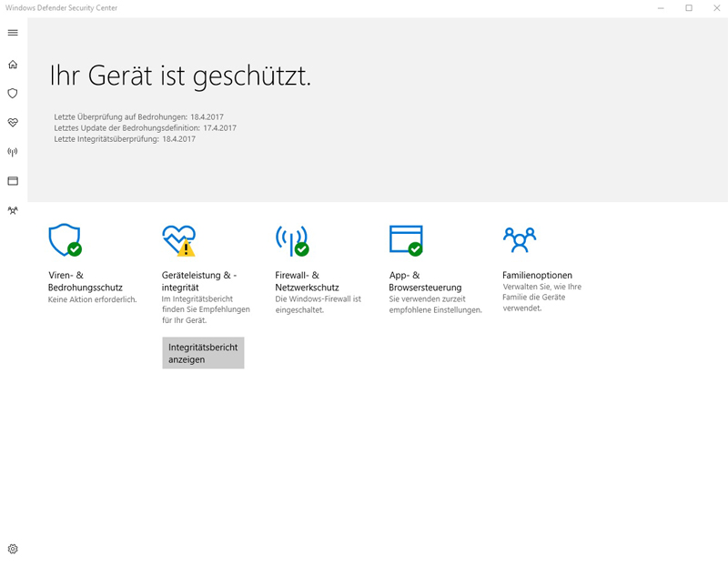Screen dimensions: 728x566
Task: Click large antenna icon with green check
Action: (292, 240)
